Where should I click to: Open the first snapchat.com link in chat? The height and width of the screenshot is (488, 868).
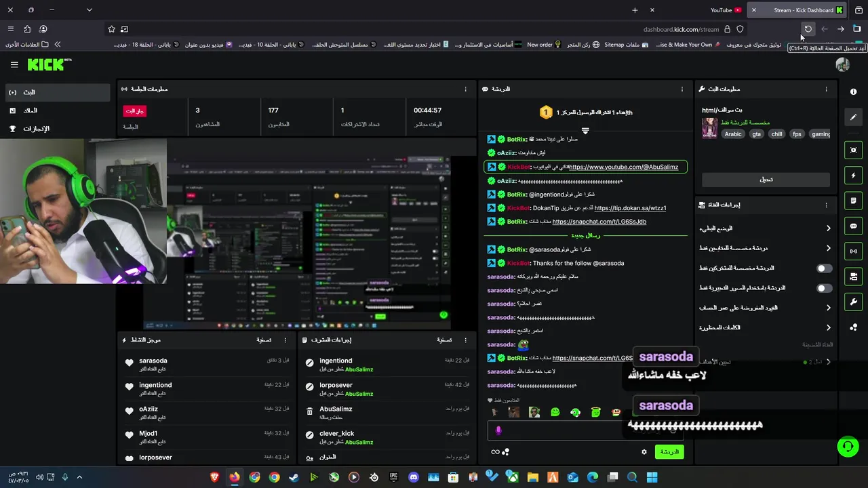click(599, 222)
